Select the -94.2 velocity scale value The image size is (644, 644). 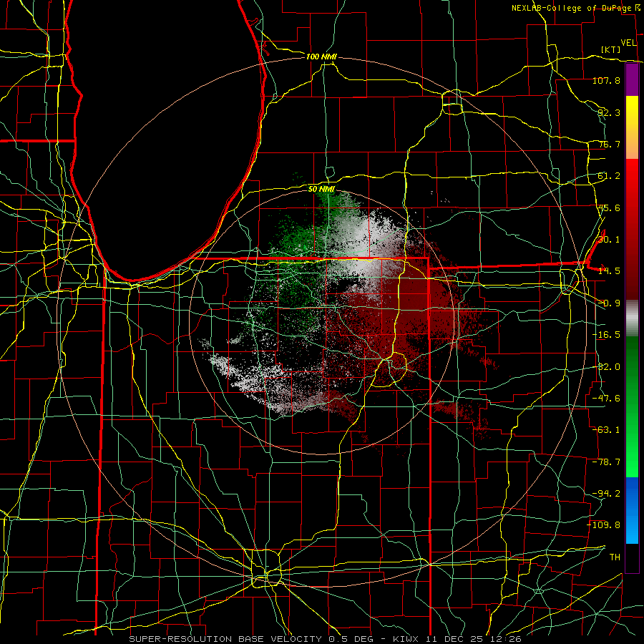[x=606, y=494]
